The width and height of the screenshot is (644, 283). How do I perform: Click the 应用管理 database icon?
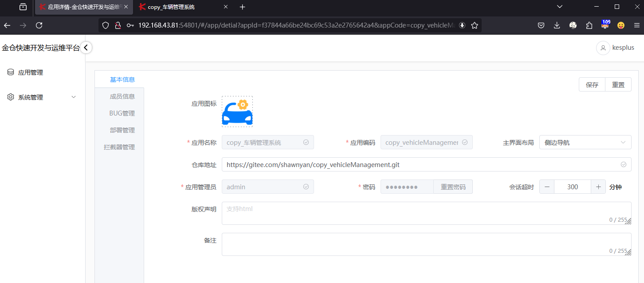(11, 72)
